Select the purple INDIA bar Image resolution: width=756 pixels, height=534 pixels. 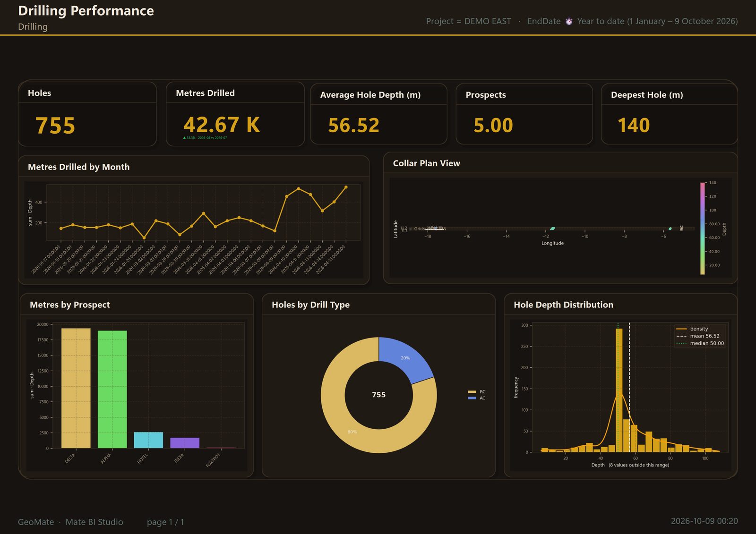point(185,443)
